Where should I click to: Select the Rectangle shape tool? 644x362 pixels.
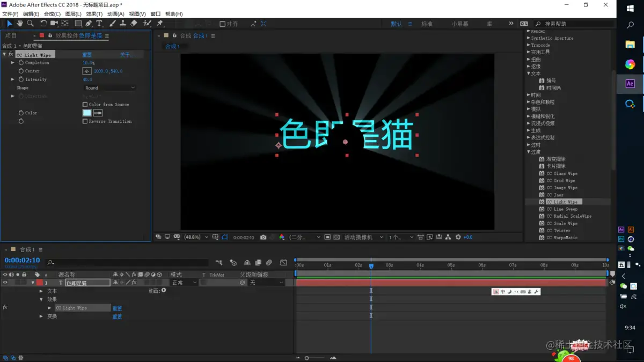click(x=78, y=24)
